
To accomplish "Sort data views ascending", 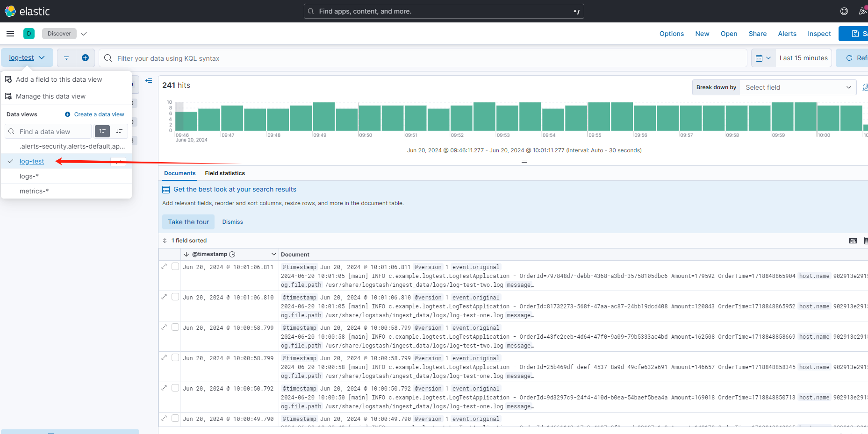I will 102,131.
